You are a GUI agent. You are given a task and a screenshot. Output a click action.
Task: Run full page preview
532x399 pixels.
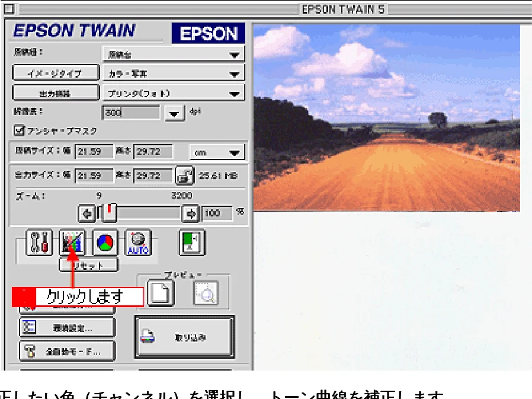coord(161,293)
